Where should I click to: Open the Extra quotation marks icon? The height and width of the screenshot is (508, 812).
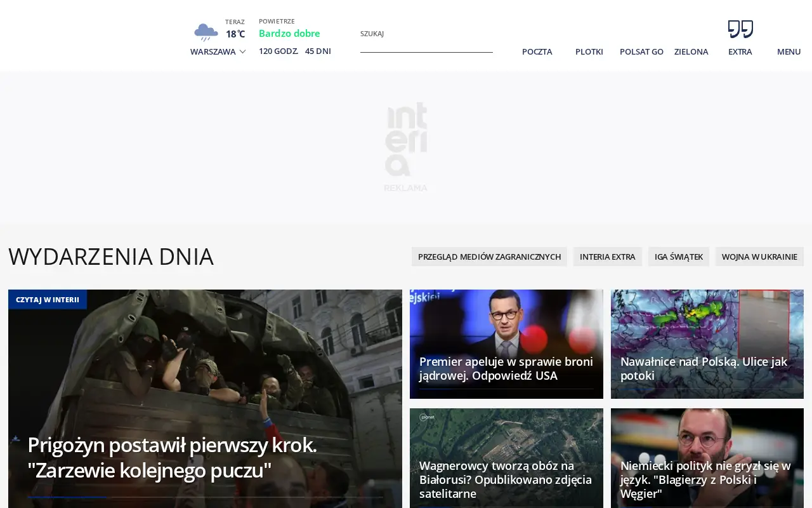coord(740,29)
